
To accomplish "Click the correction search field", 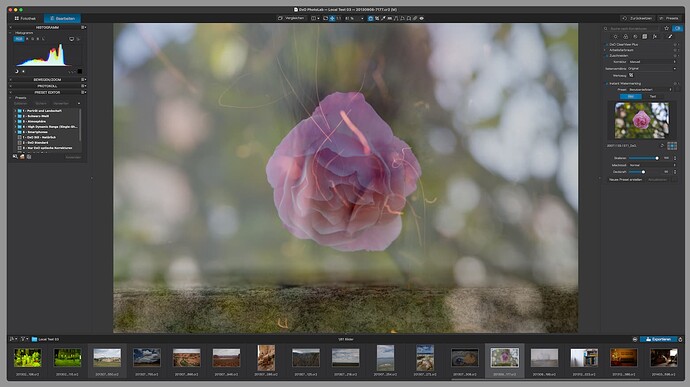I will pos(631,28).
